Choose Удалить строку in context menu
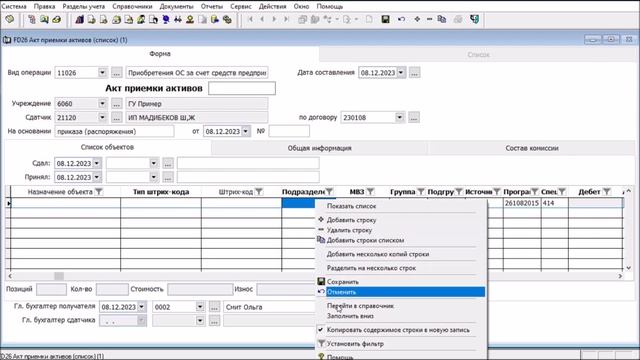This screenshot has width=640, height=360. pos(349,230)
